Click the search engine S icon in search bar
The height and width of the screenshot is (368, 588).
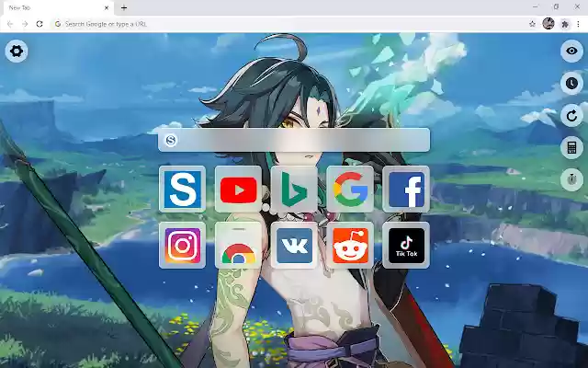point(171,140)
